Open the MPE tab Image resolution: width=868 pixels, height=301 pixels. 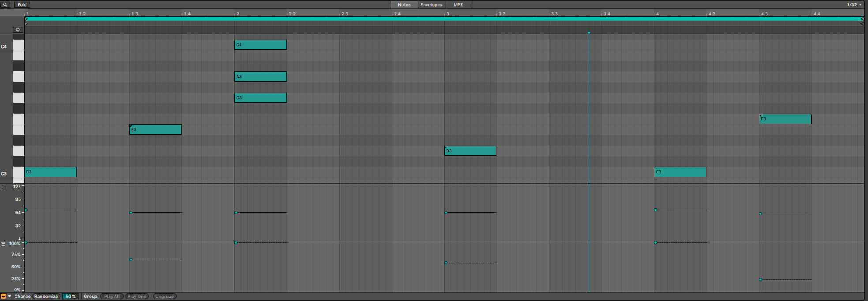[x=458, y=4]
